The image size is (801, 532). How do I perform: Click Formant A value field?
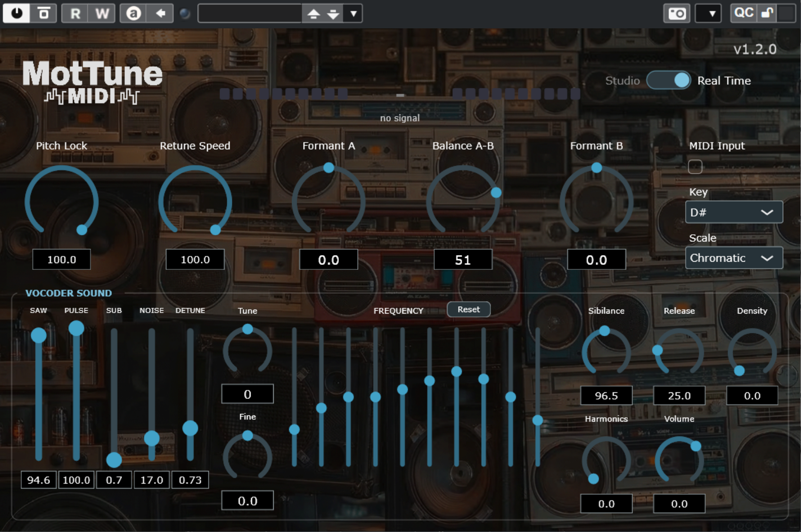click(328, 259)
